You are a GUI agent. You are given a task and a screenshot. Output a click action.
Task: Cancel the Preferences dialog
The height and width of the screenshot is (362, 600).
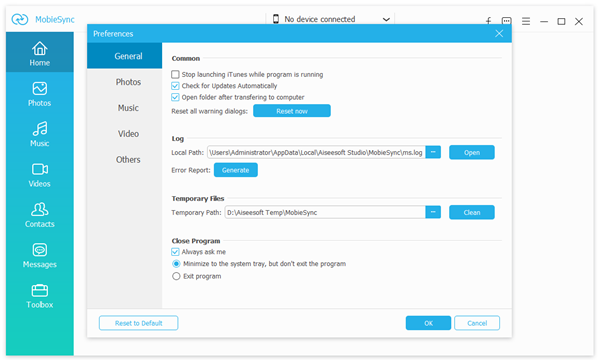477,323
